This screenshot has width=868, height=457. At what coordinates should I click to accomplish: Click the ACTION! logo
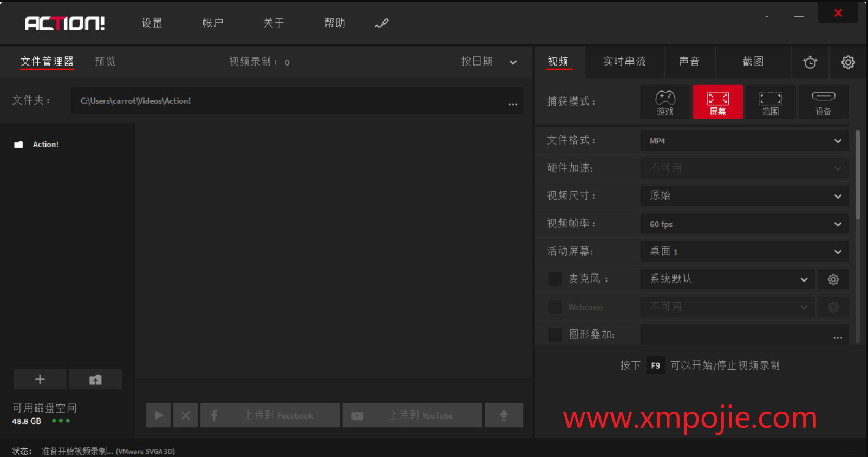pos(64,23)
